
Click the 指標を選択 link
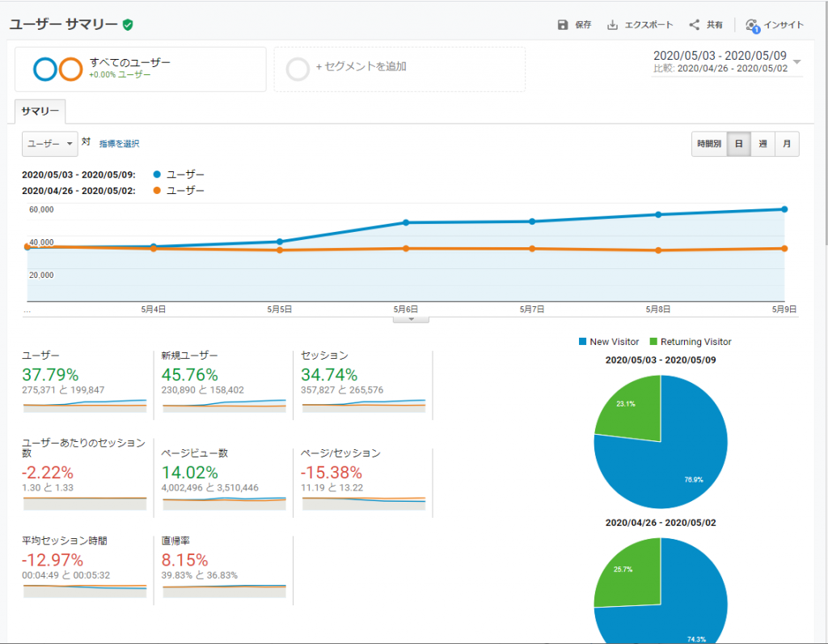[120, 144]
